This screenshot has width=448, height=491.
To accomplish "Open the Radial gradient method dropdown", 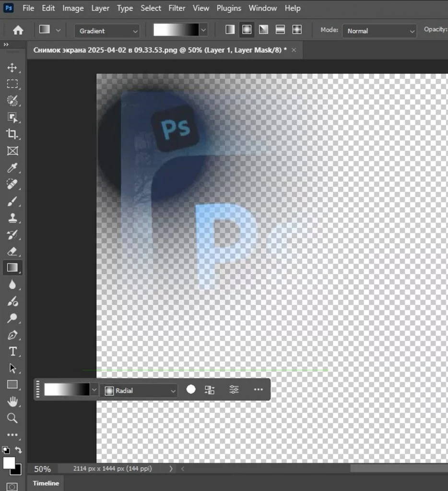I will [139, 391].
